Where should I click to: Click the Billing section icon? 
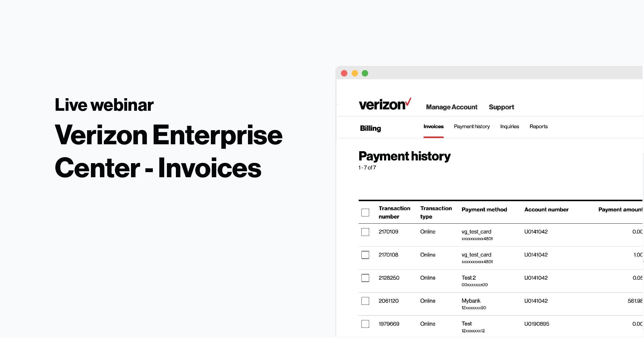pos(370,127)
